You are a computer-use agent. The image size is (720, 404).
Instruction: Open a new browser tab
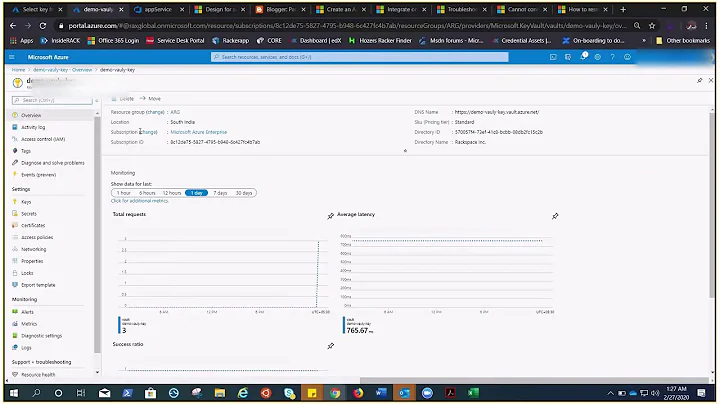tap(623, 9)
